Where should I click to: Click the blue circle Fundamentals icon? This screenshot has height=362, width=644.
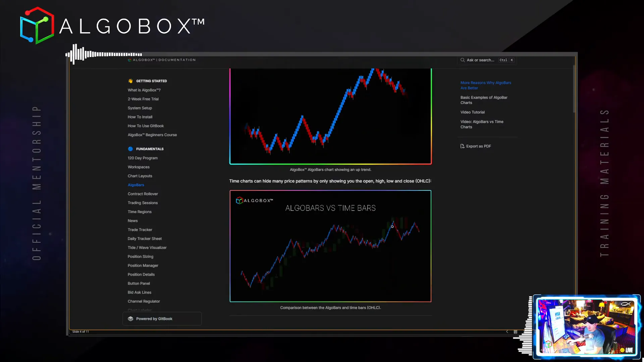pyautogui.click(x=130, y=149)
